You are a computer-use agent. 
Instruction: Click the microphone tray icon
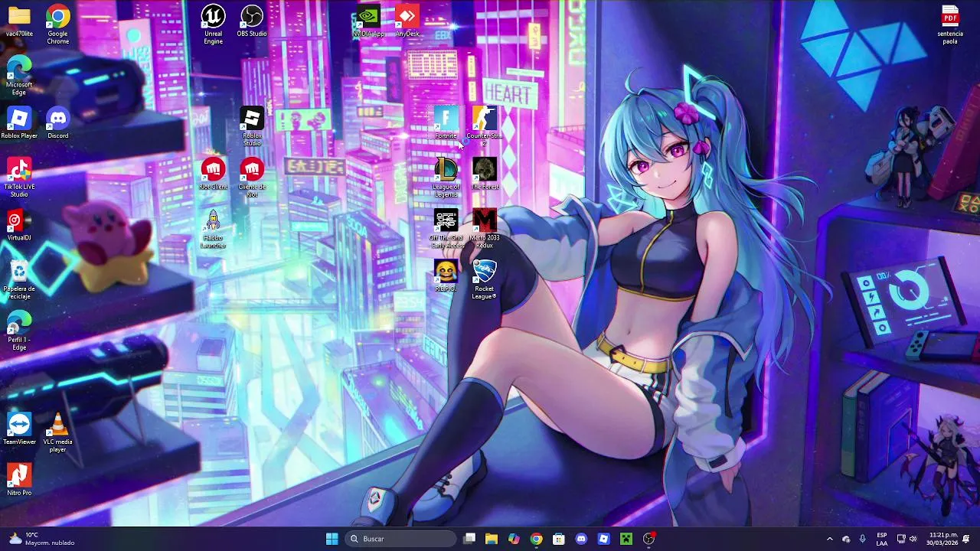click(863, 539)
